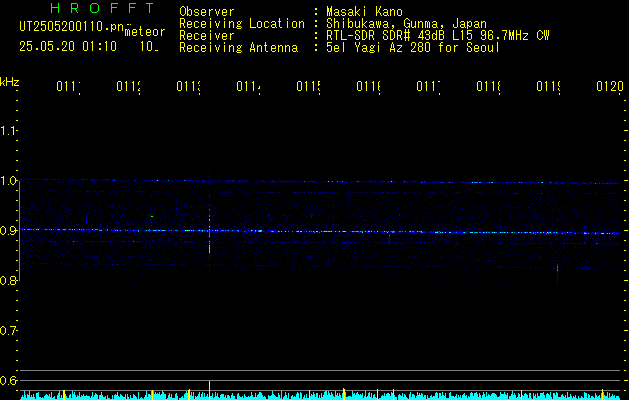This screenshot has height=400, width=629.
Task: Click the 0115 time axis label
Action: tap(308, 86)
